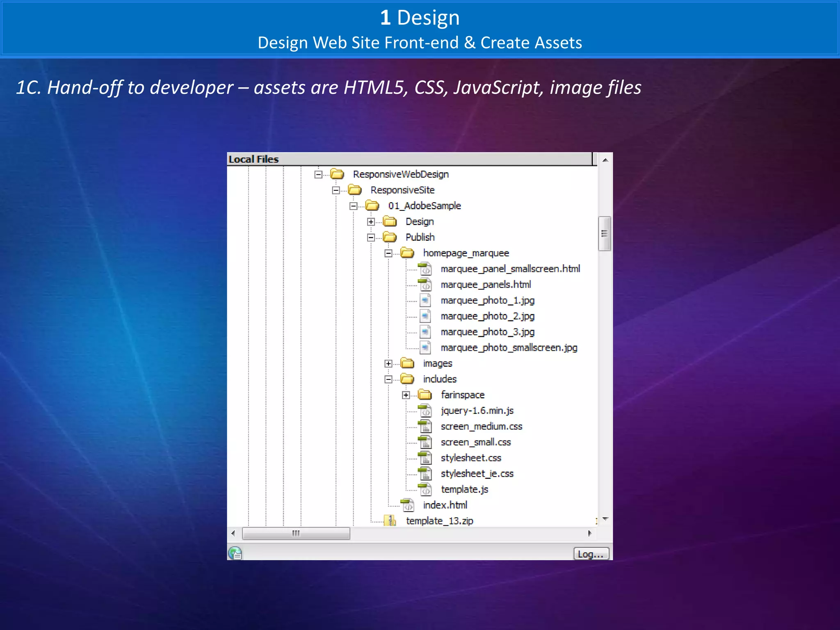Select the includes folder name
840x630 pixels.
tap(440, 379)
